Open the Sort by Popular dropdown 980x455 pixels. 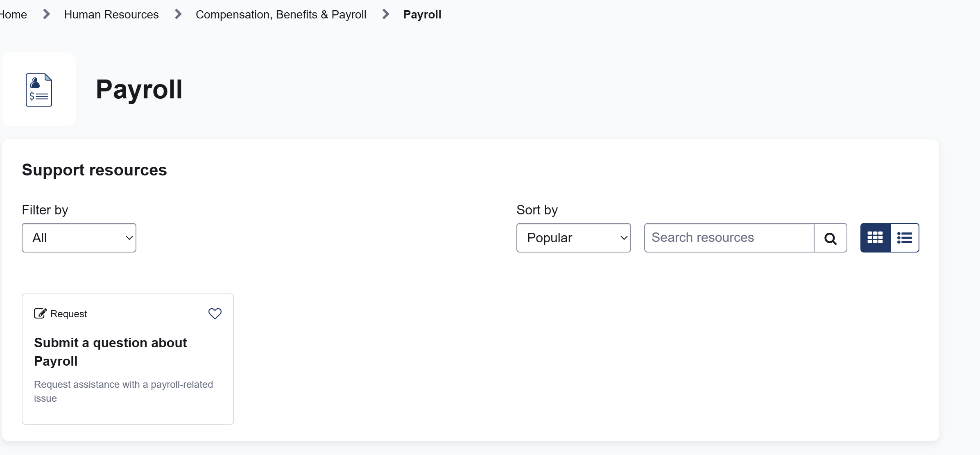(573, 238)
